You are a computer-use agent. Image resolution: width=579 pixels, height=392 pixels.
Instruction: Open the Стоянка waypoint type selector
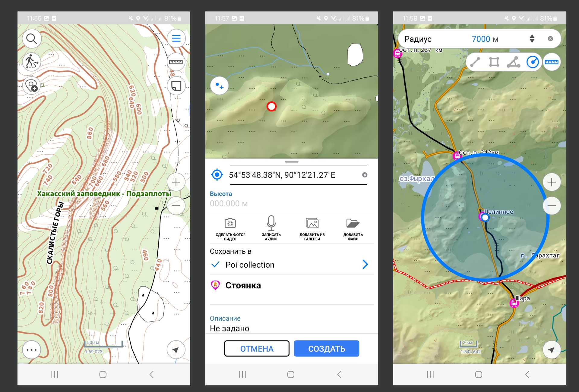point(243,285)
